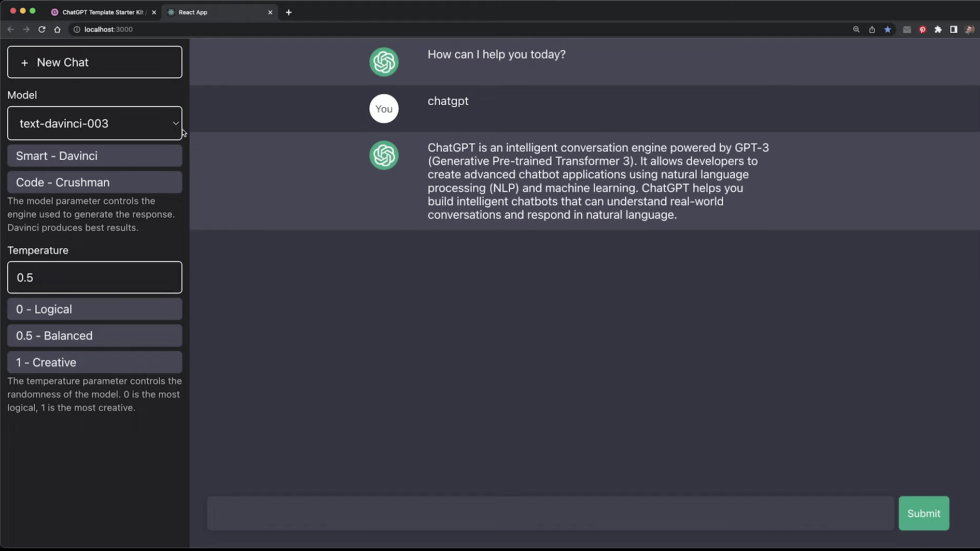Choose the 0.5 - Balanced temperature
Viewport: 980px width, 551px height.
click(95, 336)
